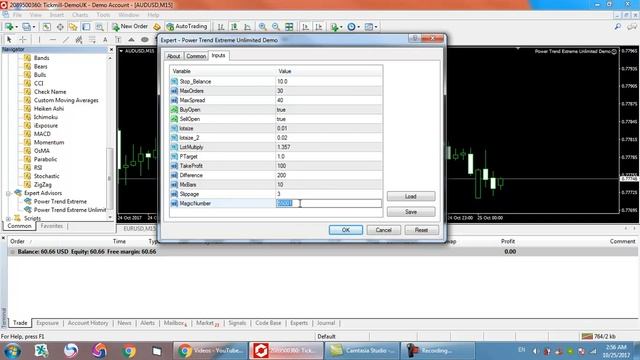Toggle the AutoTrading toolbar button
Viewport: 640px width, 360px height.
(187, 27)
